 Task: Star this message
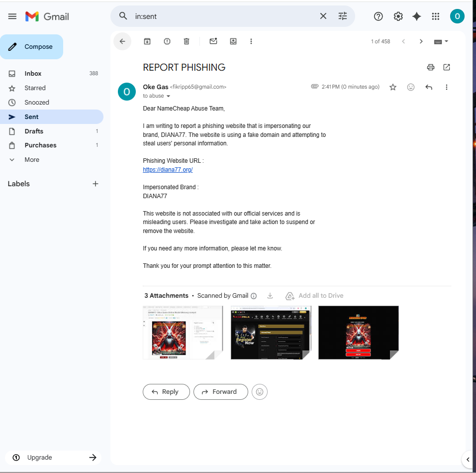tap(393, 87)
